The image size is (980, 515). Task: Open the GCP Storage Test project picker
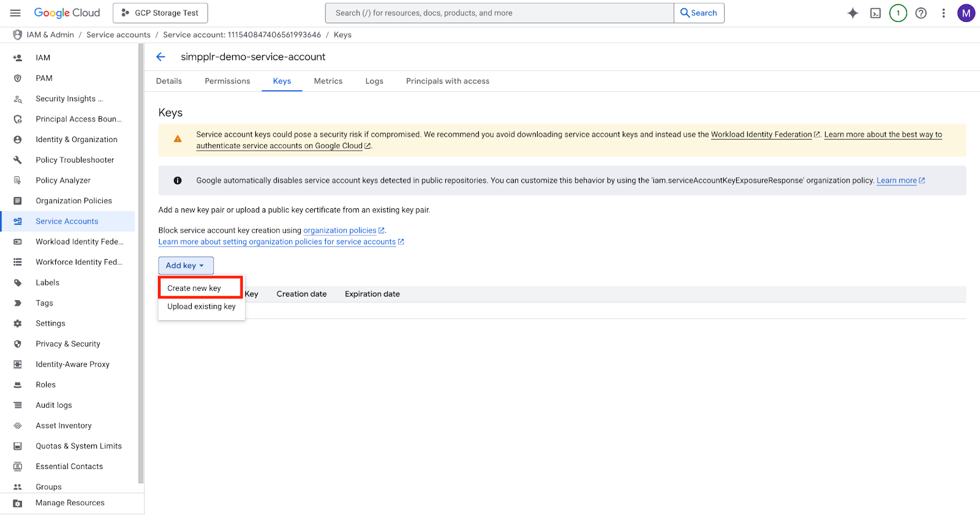click(160, 13)
